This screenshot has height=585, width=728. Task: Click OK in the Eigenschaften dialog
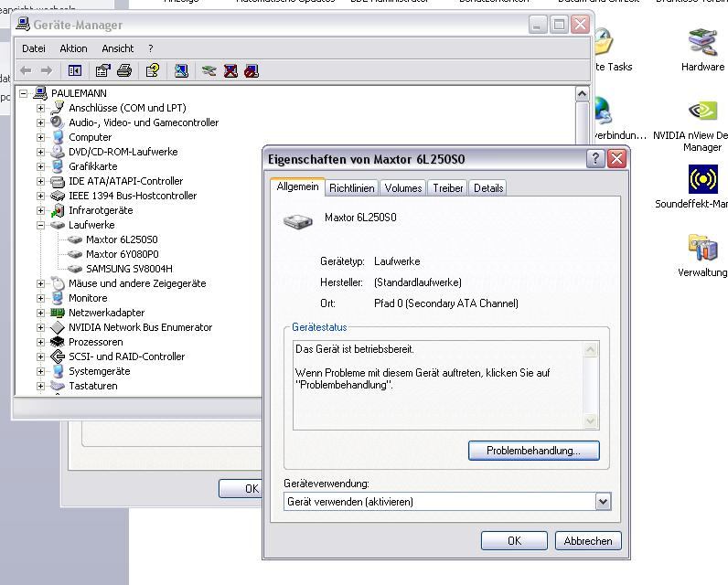(514, 541)
